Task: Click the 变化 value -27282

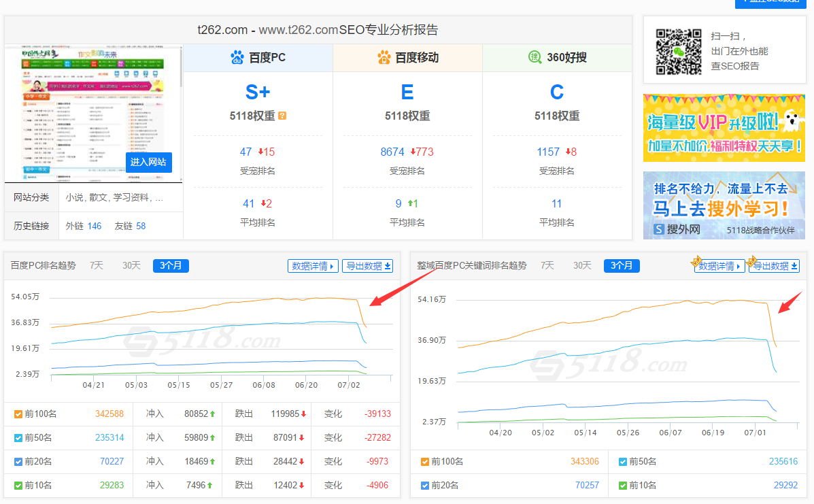Action: pos(378,438)
